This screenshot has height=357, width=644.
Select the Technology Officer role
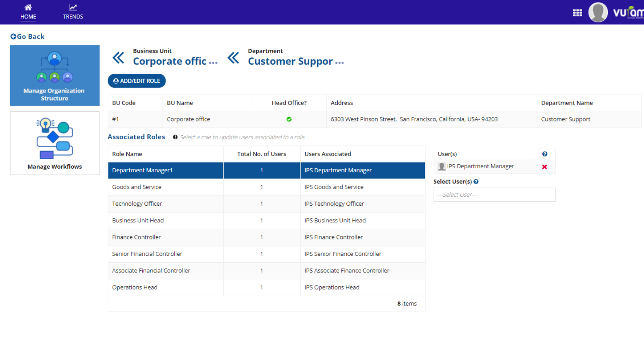tap(137, 204)
